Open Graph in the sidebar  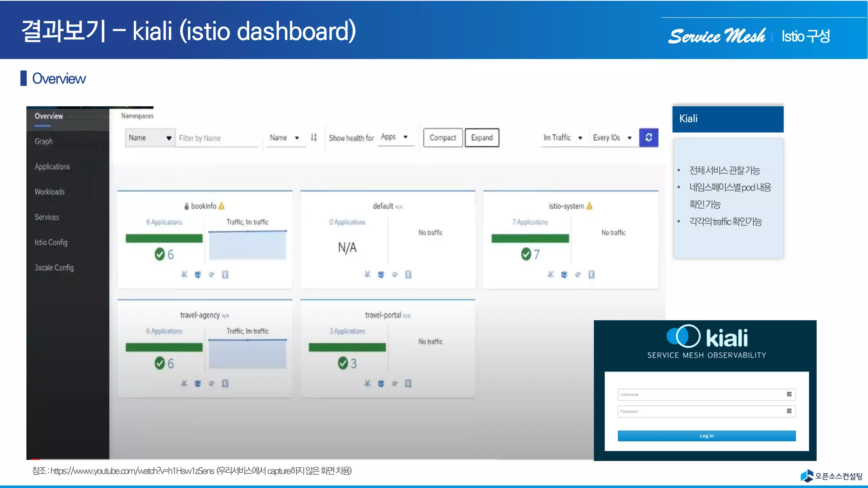click(x=44, y=141)
